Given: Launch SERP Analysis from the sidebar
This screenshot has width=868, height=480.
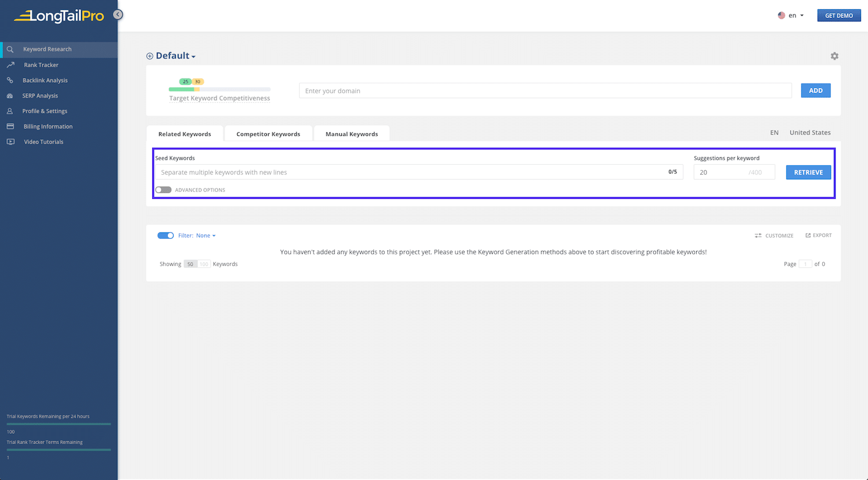Looking at the screenshot, I should [40, 95].
